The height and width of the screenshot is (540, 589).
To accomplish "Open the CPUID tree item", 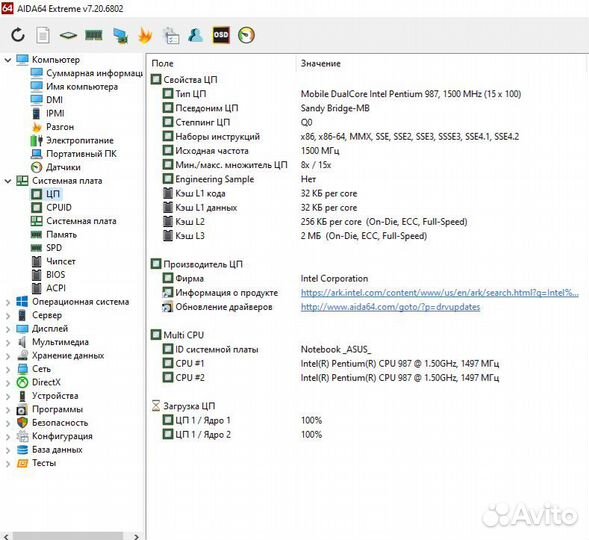I will point(51,208).
